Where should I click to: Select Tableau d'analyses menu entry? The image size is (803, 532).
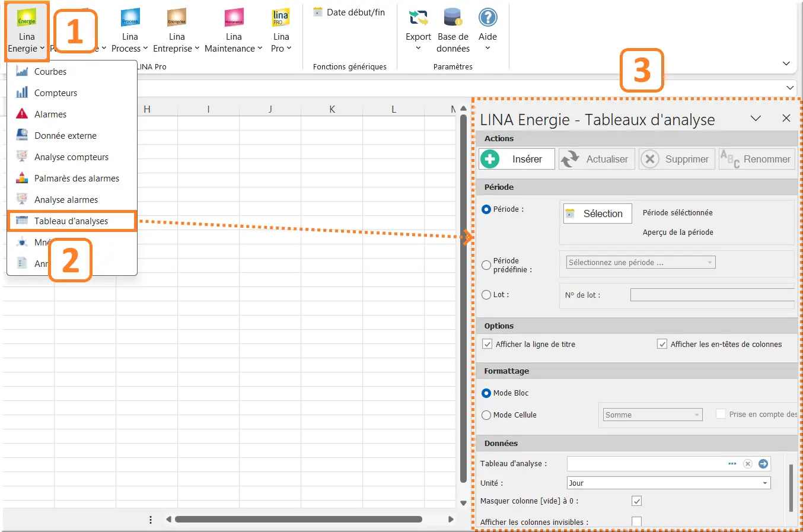(72, 221)
